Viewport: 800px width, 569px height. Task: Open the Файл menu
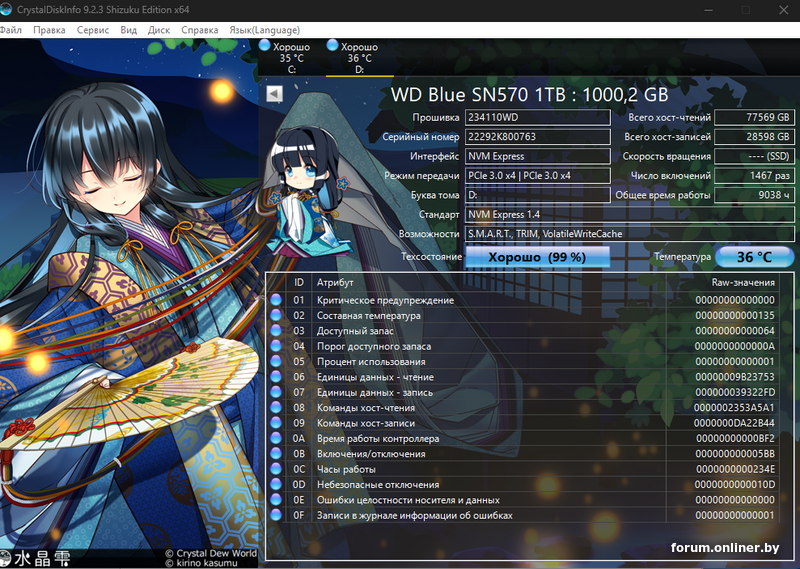[x=10, y=30]
